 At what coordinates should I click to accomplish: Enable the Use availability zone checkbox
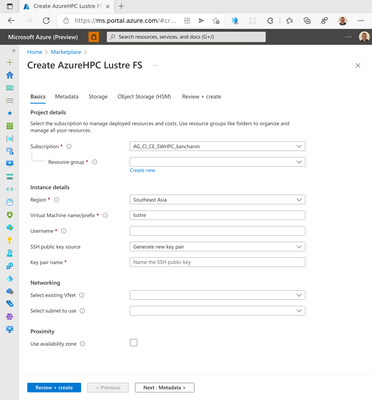[134, 343]
